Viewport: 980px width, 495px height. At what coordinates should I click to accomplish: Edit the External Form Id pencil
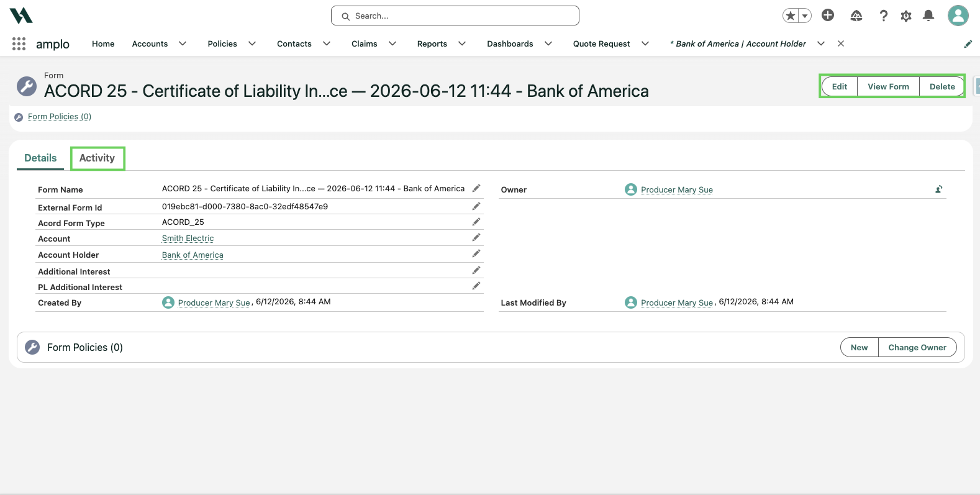tap(476, 206)
